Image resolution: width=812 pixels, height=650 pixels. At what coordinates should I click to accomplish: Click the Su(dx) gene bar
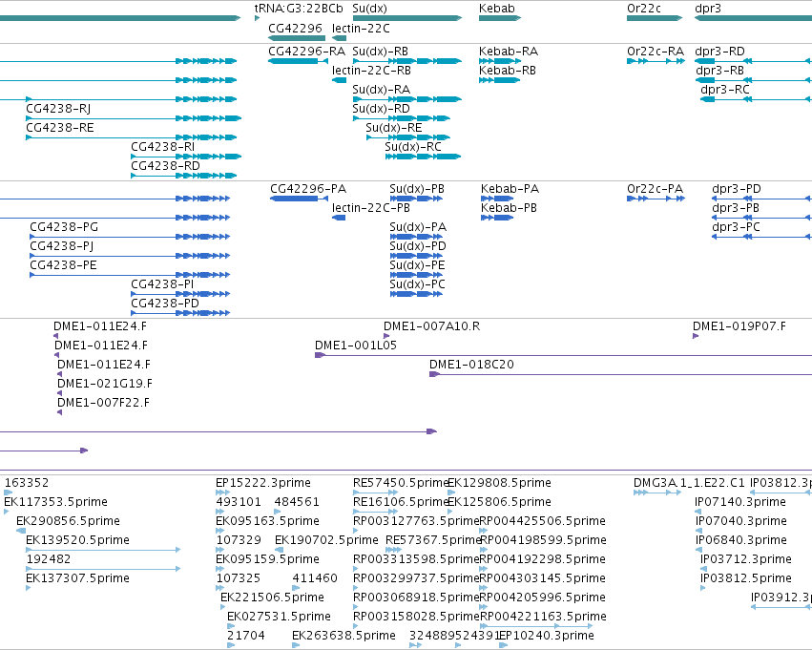point(407,19)
